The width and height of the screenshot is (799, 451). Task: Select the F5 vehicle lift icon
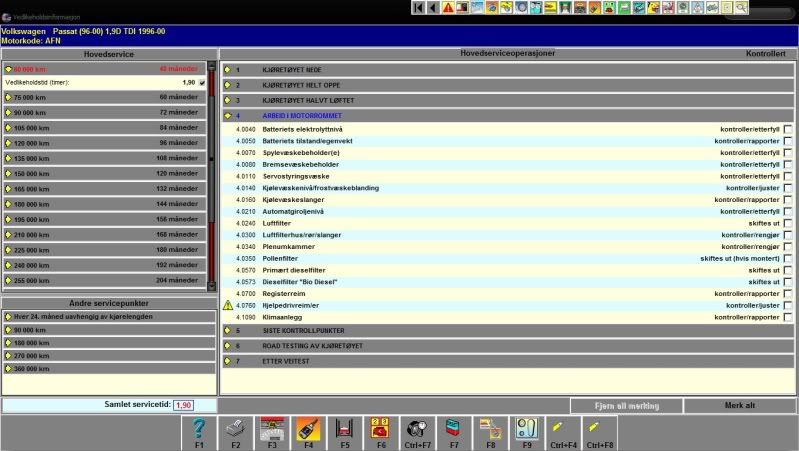(x=344, y=430)
